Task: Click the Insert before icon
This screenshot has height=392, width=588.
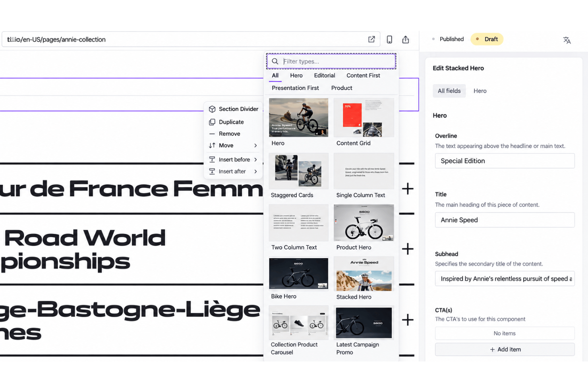Action: pos(212,159)
